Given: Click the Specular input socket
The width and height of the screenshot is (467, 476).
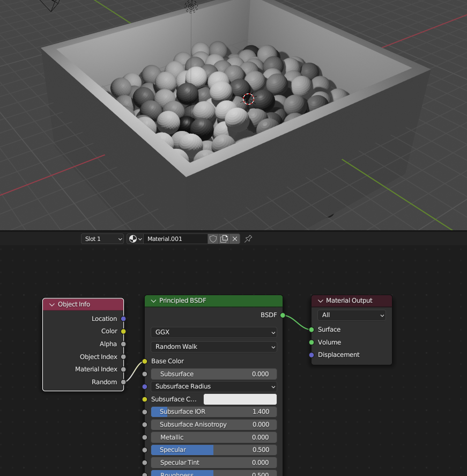Looking at the screenshot, I should click(145, 450).
